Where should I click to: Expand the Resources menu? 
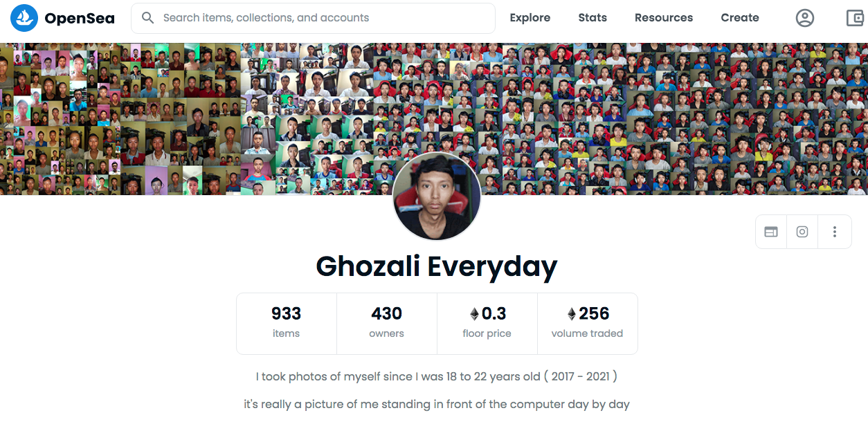point(664,18)
